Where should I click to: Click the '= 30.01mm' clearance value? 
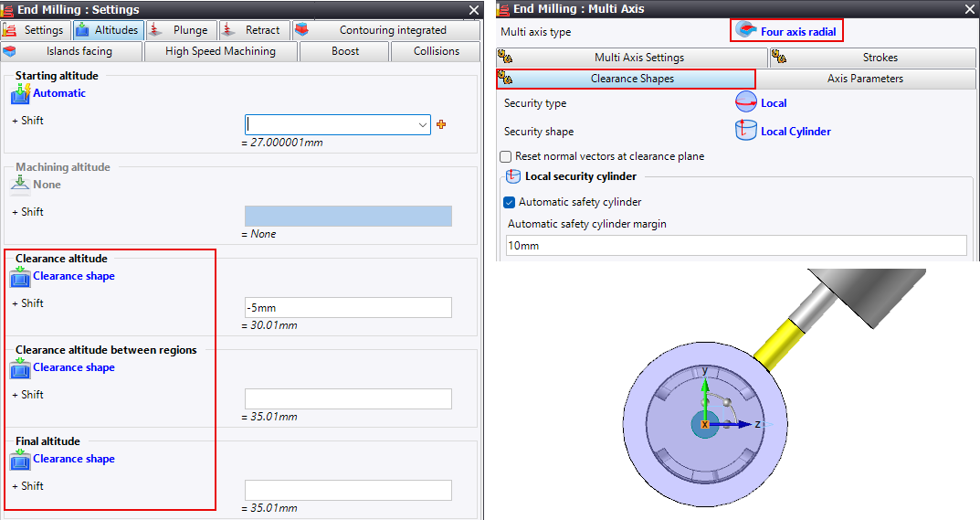tap(269, 325)
